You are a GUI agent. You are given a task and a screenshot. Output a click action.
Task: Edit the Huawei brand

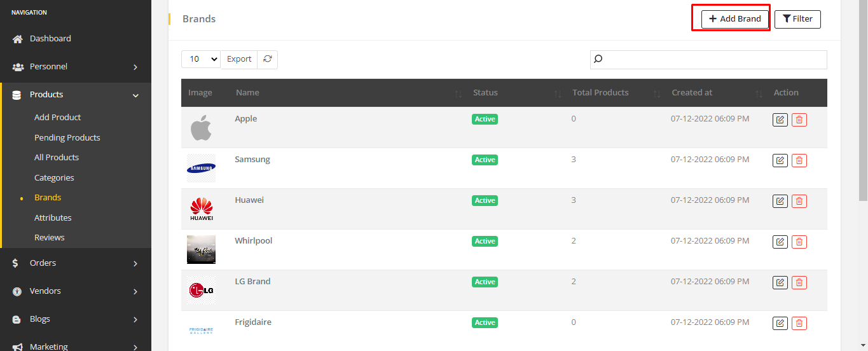pyautogui.click(x=780, y=201)
